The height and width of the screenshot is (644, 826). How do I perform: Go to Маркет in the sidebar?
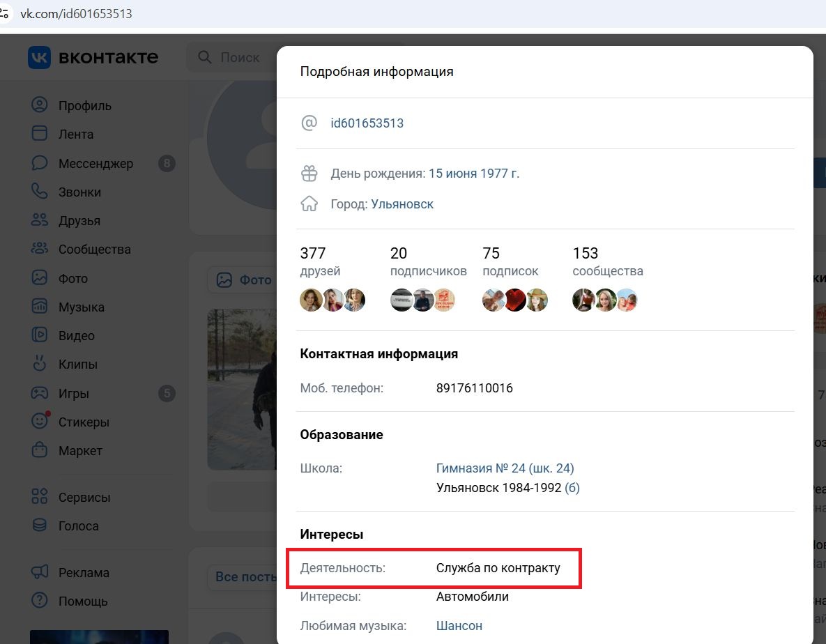pyautogui.click(x=80, y=451)
